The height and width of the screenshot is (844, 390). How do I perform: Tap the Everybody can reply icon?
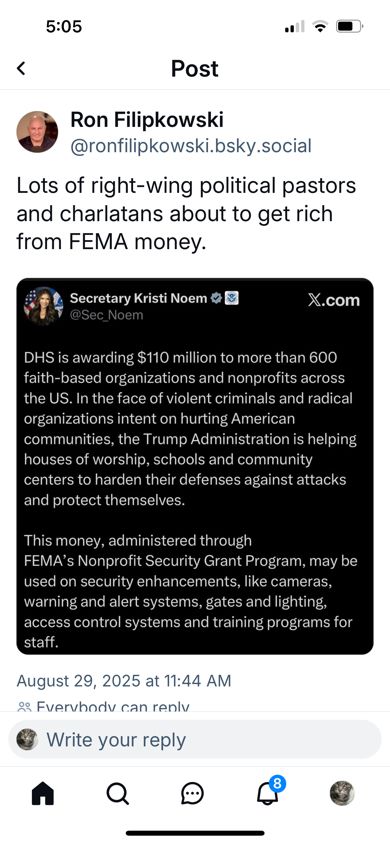23,707
